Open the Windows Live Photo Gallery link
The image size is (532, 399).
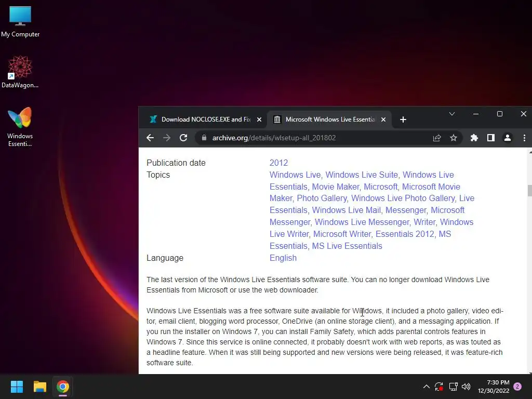click(x=403, y=198)
